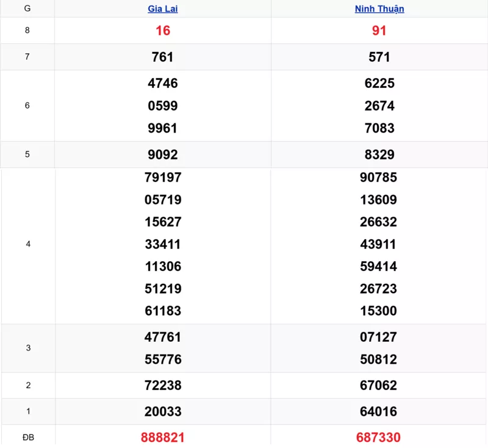Select the red prize-8 number 16
This screenshot has width=488, height=448.
tap(163, 31)
